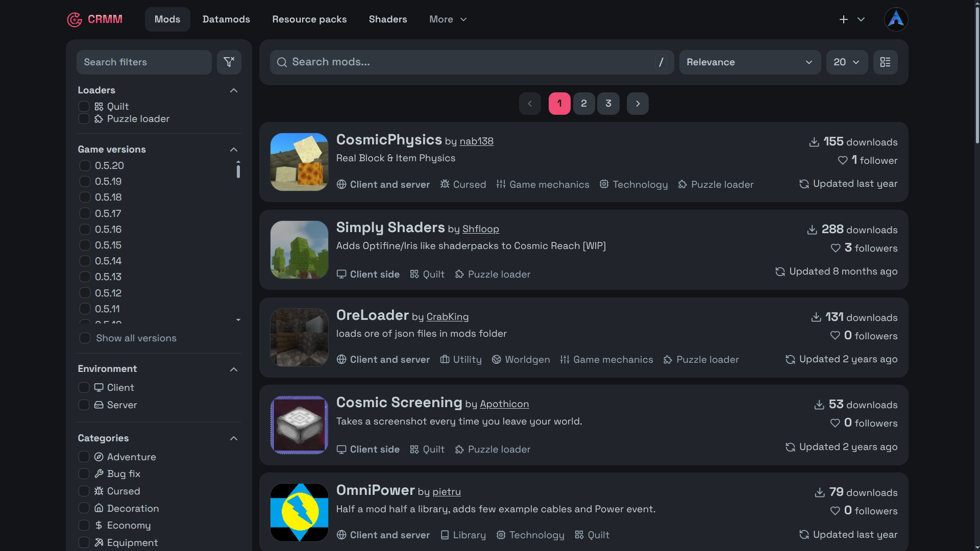This screenshot has width=980, height=551.
Task: Click the Cursed tag on CosmicPhysics
Action: pos(463,185)
